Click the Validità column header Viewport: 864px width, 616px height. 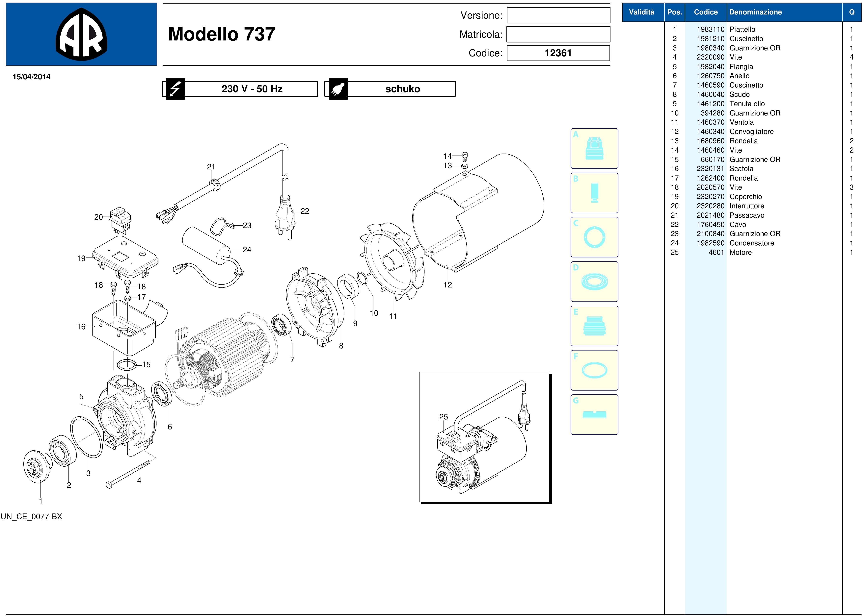[x=641, y=12]
